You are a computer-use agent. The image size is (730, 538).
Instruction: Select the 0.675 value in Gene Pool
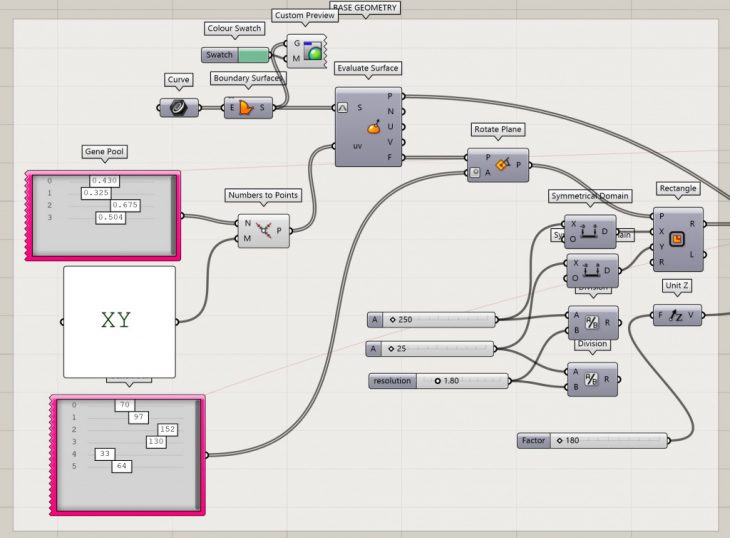(153, 205)
